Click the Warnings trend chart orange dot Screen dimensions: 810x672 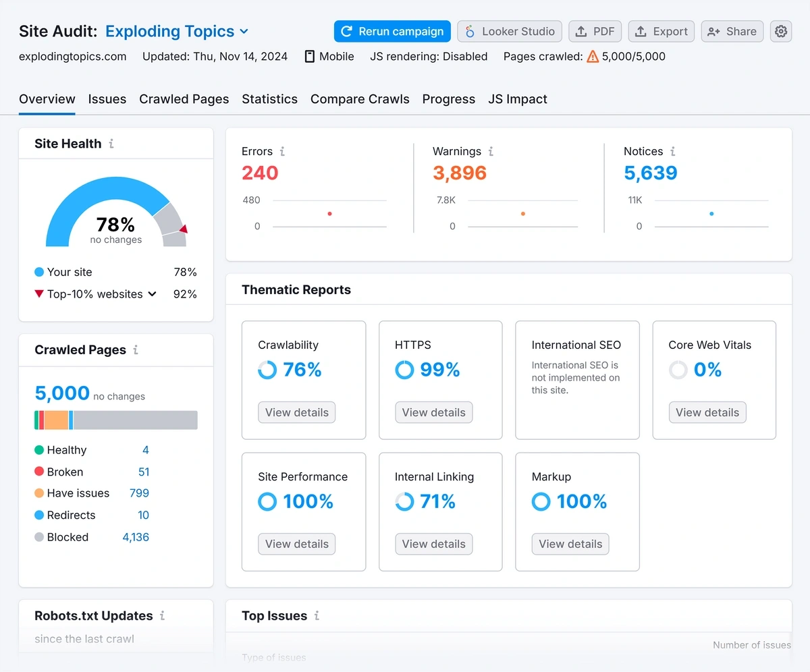pyautogui.click(x=522, y=214)
